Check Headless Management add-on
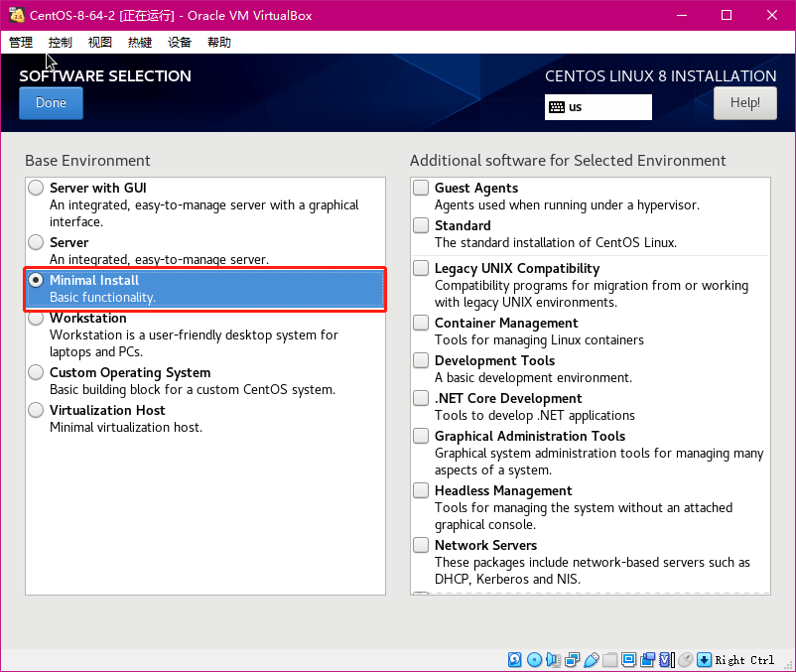 [x=421, y=490]
